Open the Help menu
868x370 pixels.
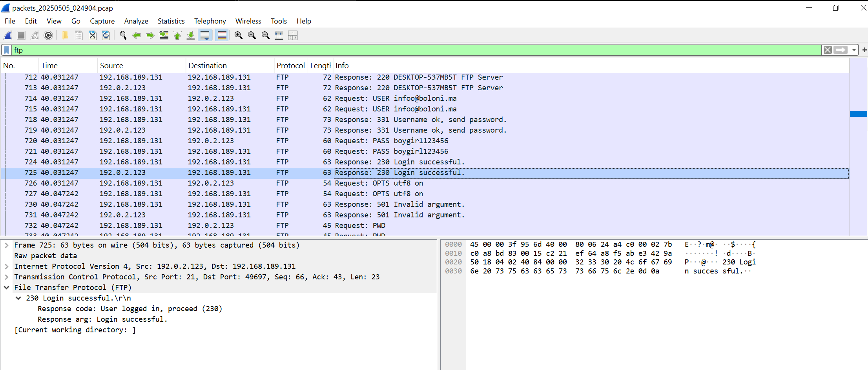pos(304,21)
